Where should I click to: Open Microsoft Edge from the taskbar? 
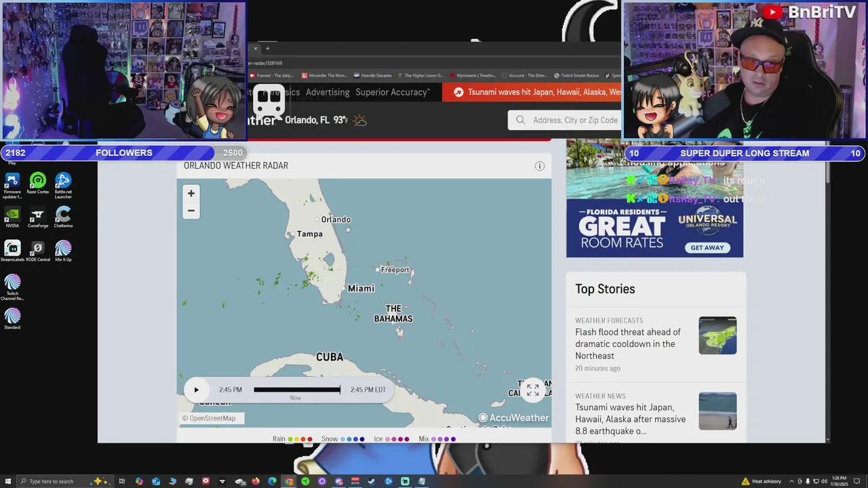(x=272, y=481)
